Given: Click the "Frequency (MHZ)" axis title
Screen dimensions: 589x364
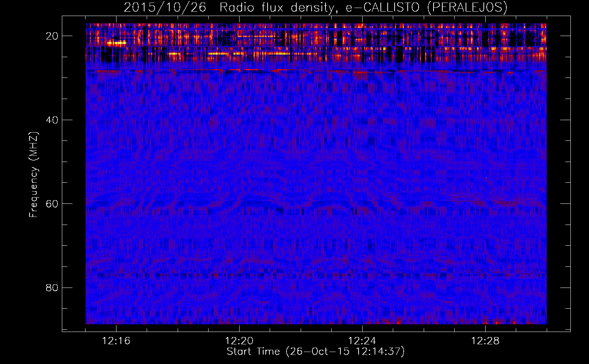Looking at the screenshot, I should coord(33,175).
